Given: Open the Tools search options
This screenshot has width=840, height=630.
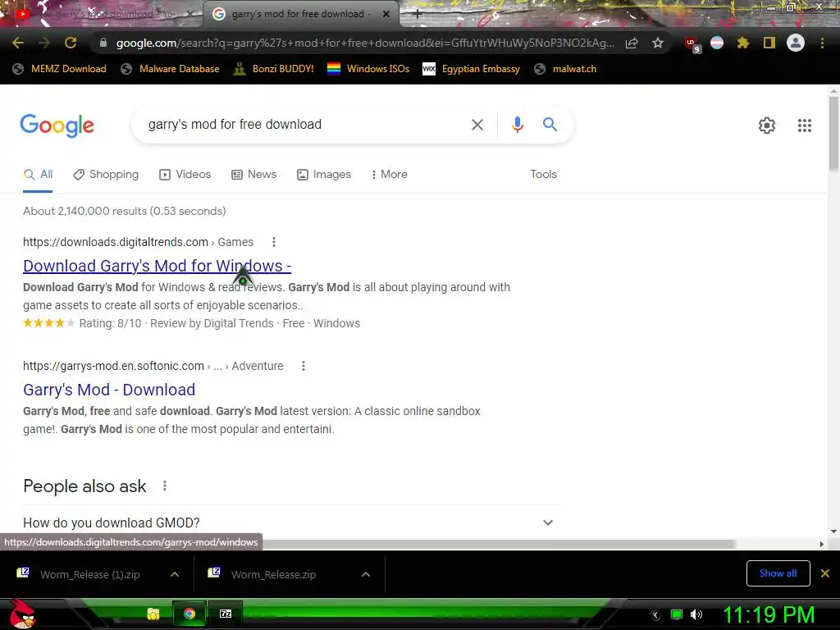Looking at the screenshot, I should (543, 175).
